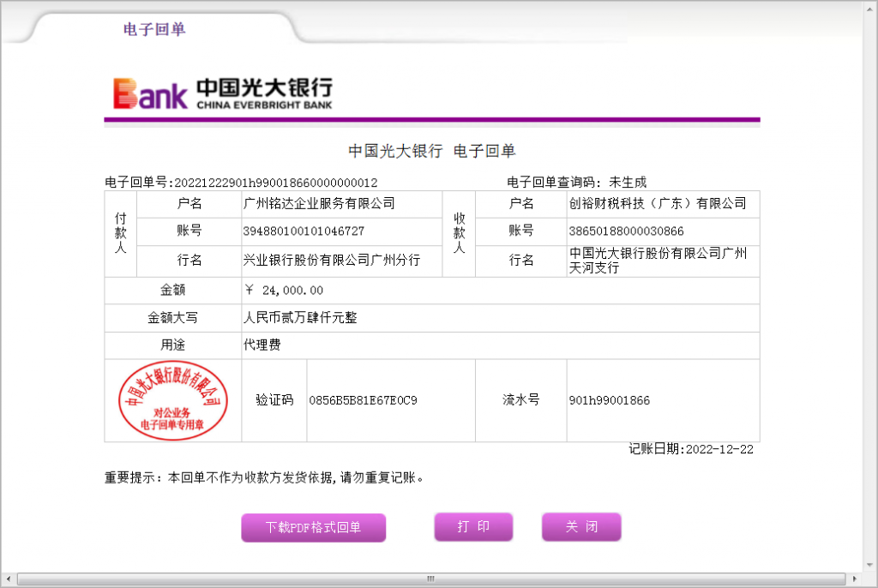878x588 pixels.
Task: Select payee bank 中国光大银行股份有限公司广州天河支行
Action: pos(658,261)
